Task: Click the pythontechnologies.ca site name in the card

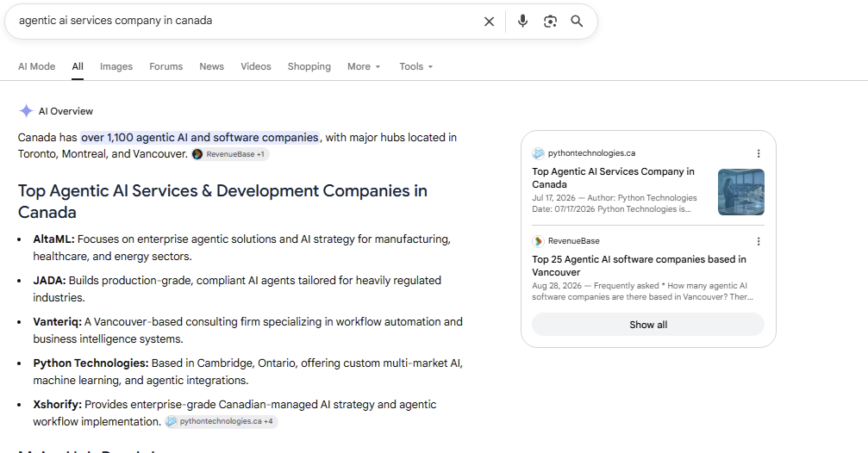Action: click(591, 153)
